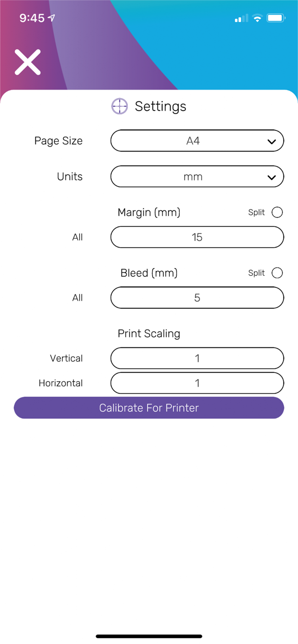Tap the crosshair icon beside Settings
The width and height of the screenshot is (298, 644).
[120, 106]
